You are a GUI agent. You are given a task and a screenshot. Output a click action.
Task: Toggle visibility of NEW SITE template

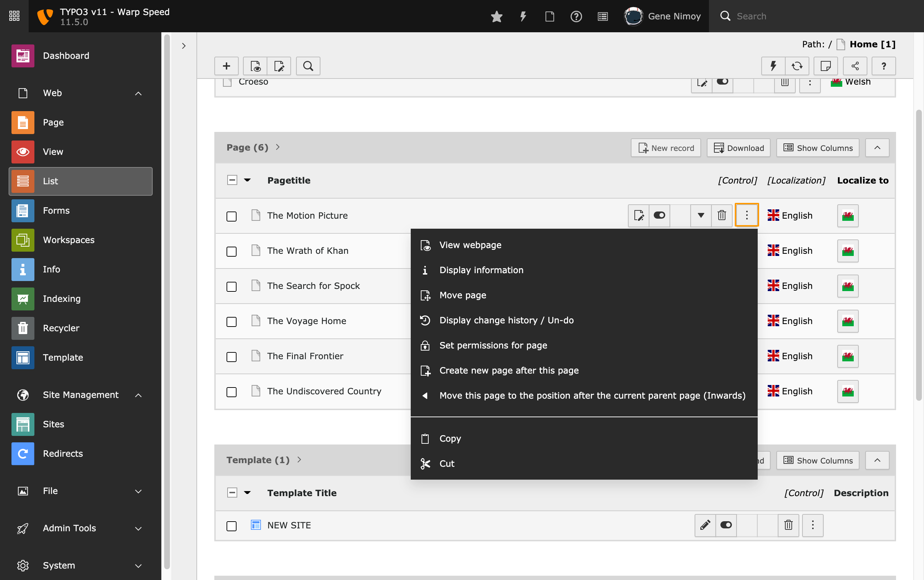pos(725,524)
